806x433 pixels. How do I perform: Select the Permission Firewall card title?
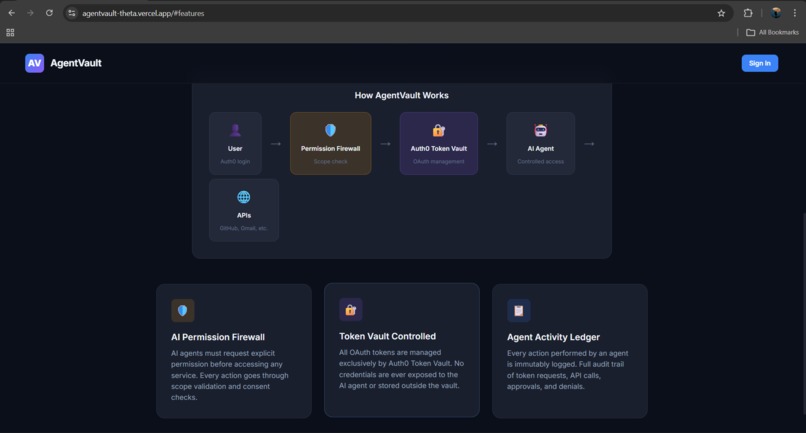click(331, 149)
